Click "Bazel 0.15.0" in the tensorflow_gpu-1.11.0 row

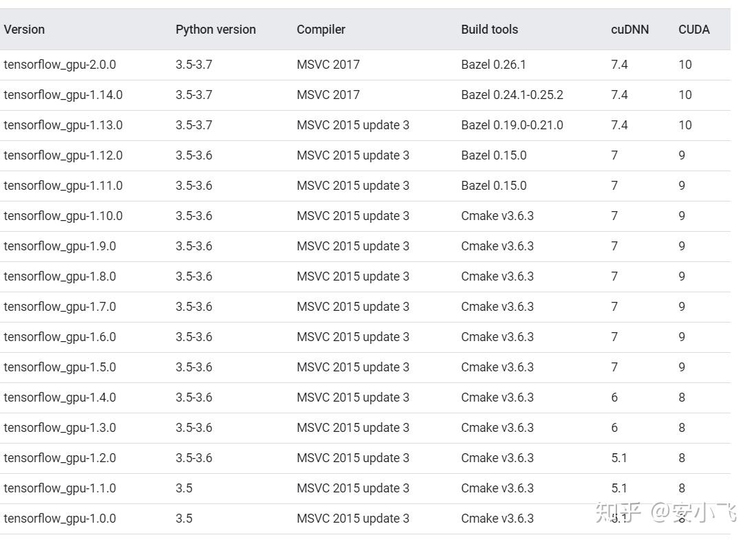pos(494,186)
